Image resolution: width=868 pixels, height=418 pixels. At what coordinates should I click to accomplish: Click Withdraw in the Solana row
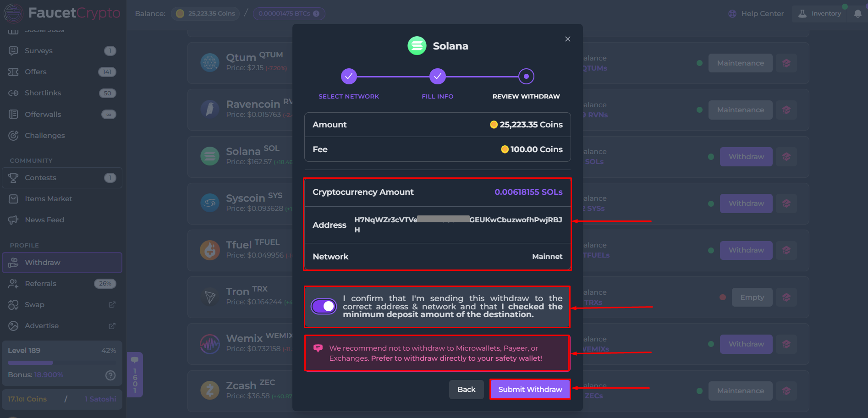746,157
